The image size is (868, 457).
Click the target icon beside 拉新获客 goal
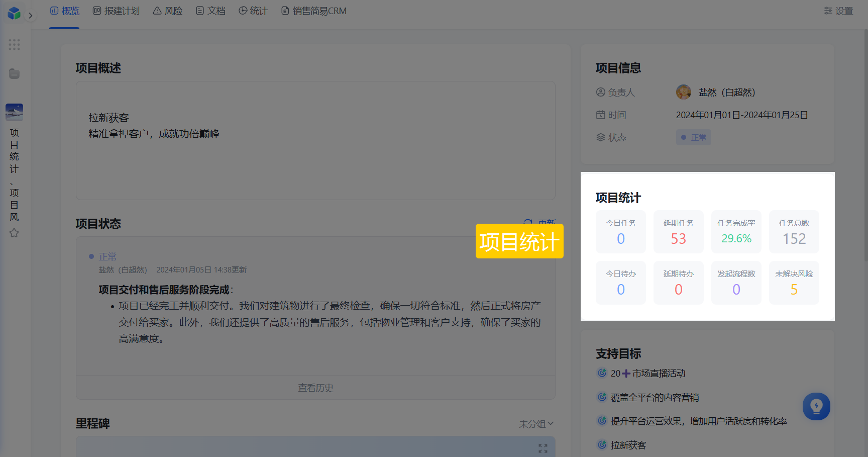(602, 444)
